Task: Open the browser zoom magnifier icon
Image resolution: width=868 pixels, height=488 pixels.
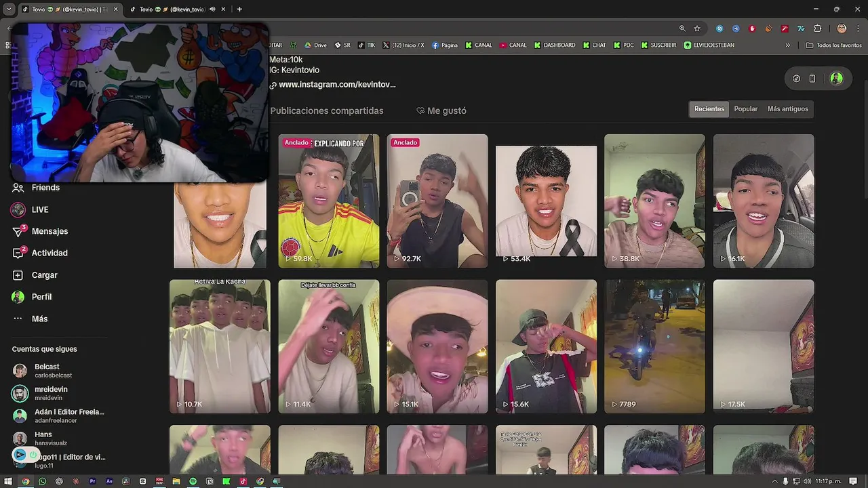Action: pyautogui.click(x=682, y=28)
